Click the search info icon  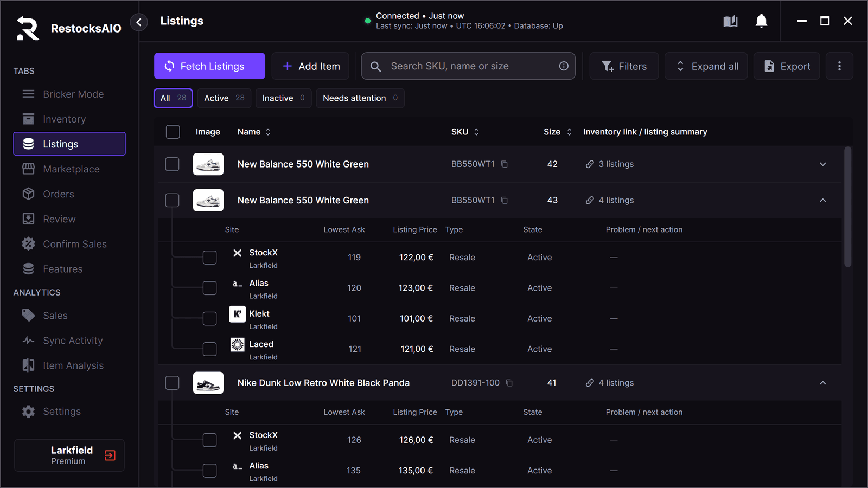[x=564, y=66]
